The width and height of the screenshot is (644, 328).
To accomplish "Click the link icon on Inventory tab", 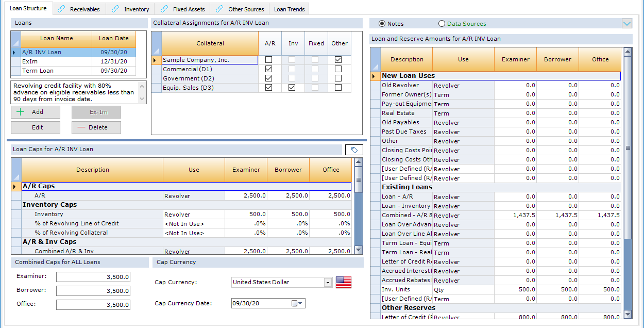I will pos(115,9).
